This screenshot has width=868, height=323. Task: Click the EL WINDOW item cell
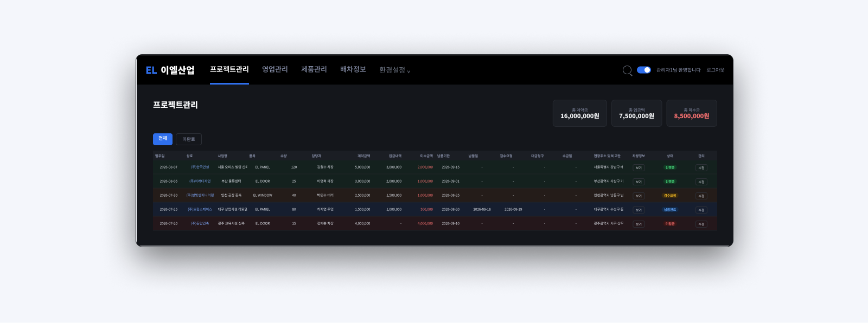pos(263,196)
